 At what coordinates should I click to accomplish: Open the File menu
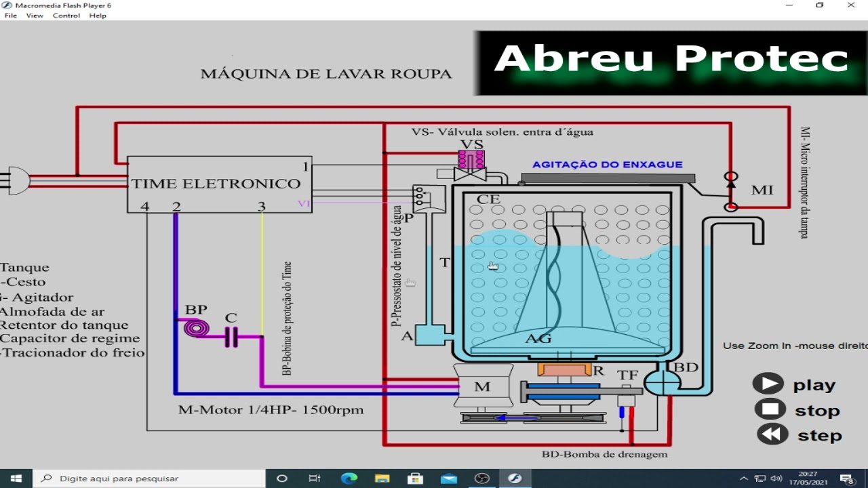pos(11,16)
